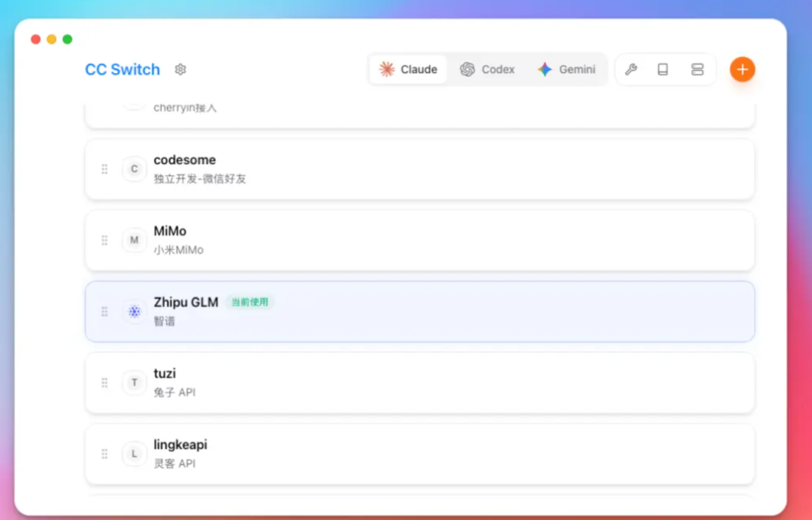
Task: Add a new provider with orange plus button
Action: click(x=743, y=69)
